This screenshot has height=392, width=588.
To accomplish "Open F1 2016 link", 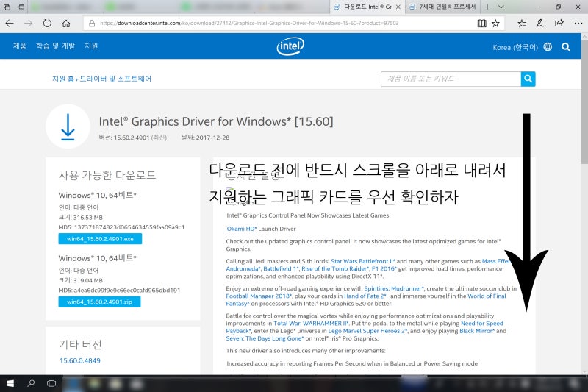I will (x=384, y=268).
